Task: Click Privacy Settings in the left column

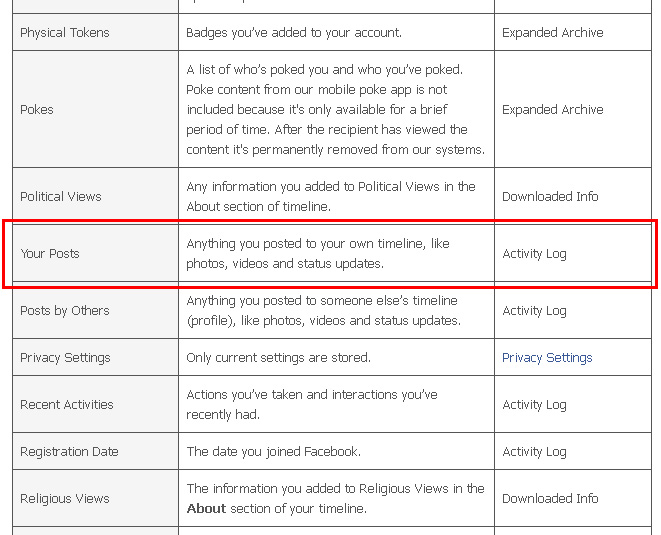Action: point(65,358)
